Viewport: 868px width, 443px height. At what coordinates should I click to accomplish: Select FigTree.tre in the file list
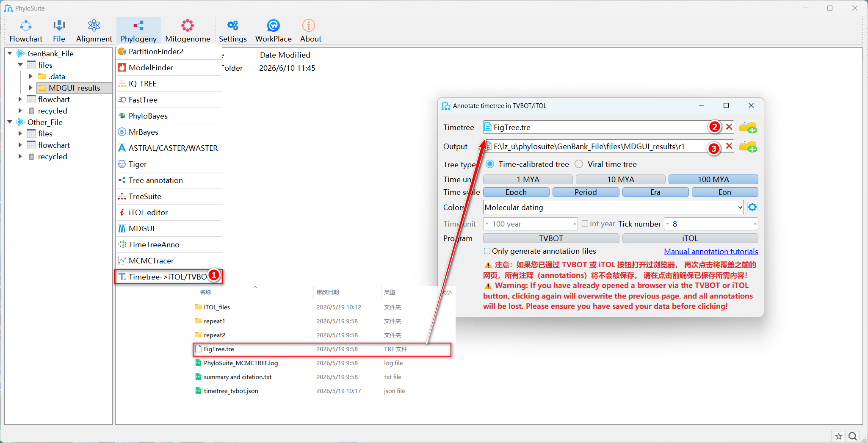322,349
